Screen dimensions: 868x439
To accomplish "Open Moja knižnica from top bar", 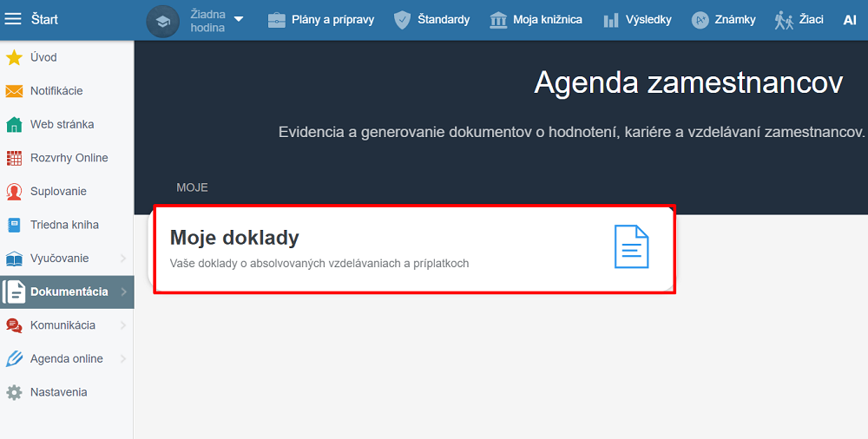I will pyautogui.click(x=536, y=19).
